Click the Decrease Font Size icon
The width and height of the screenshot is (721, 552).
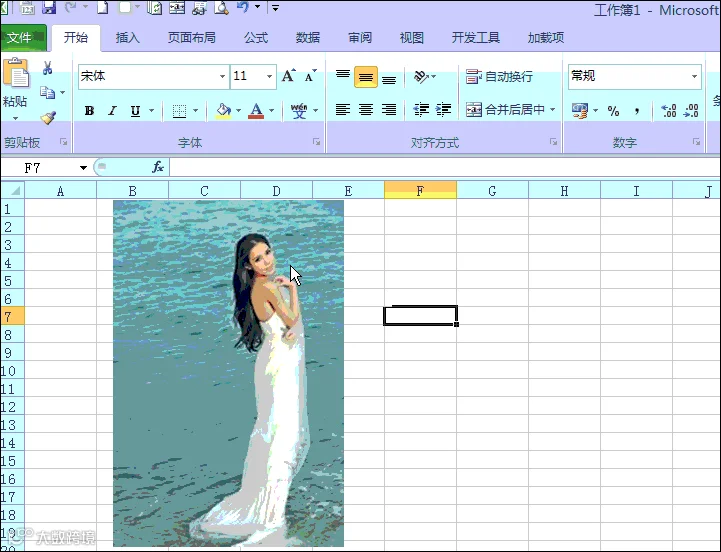point(311,76)
